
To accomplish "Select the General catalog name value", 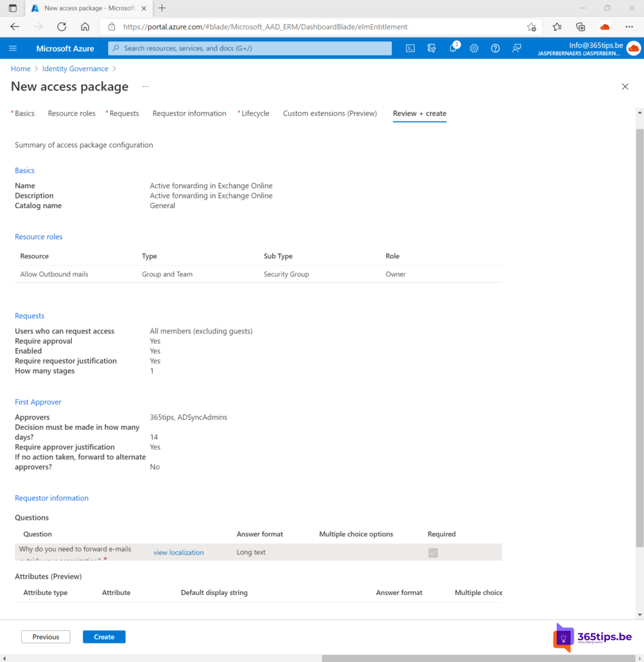I will [x=162, y=206].
